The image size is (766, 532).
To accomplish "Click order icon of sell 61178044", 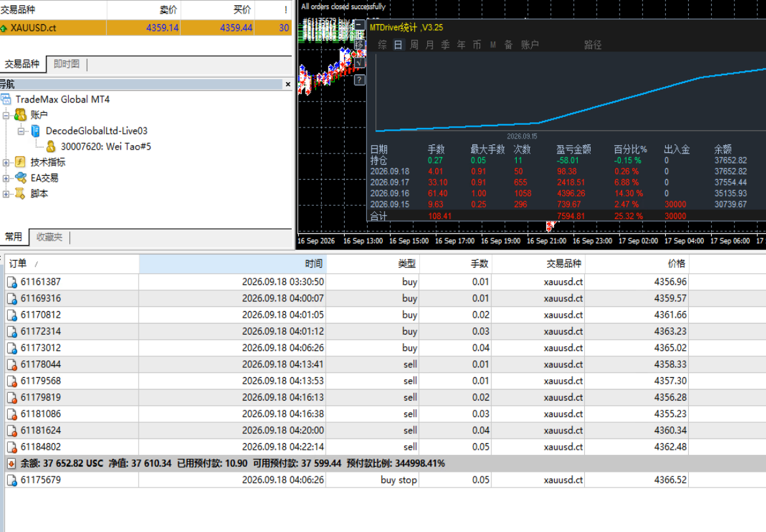I will [12, 365].
